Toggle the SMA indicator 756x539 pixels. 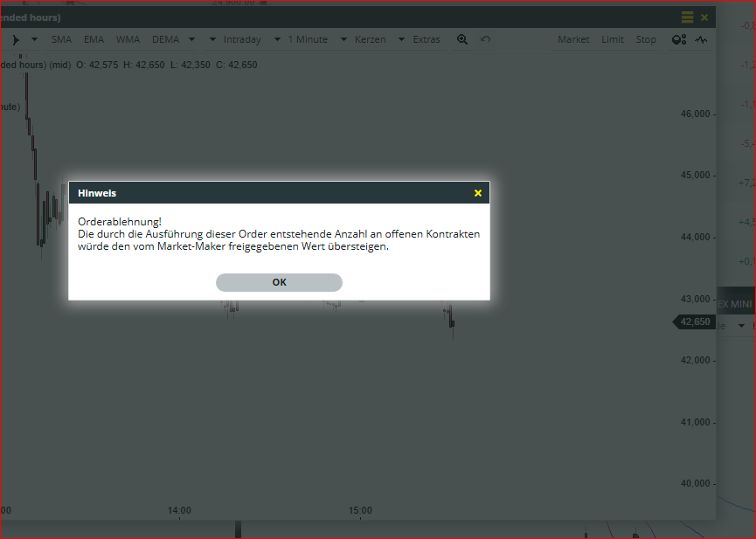(61, 39)
